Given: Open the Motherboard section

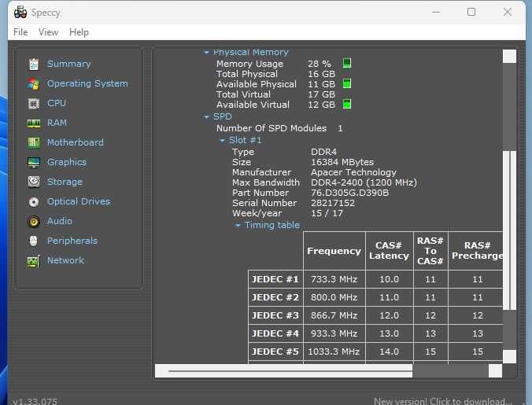Looking at the screenshot, I should click(76, 142).
